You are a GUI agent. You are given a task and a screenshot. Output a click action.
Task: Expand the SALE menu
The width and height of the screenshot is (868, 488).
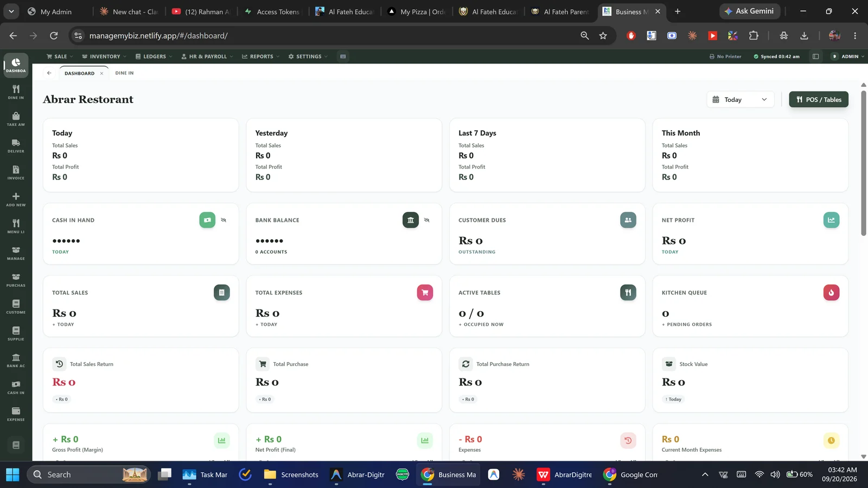click(60, 56)
